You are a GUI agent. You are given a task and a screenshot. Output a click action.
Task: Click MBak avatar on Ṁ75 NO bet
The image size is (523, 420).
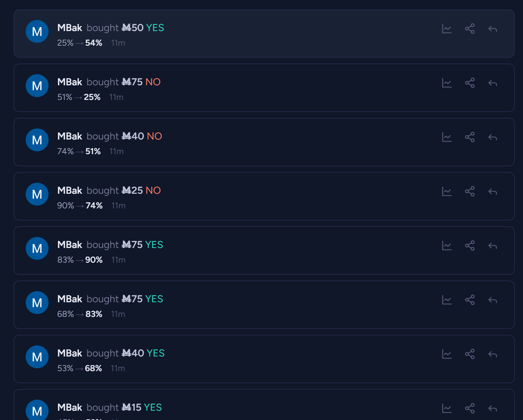(x=37, y=86)
